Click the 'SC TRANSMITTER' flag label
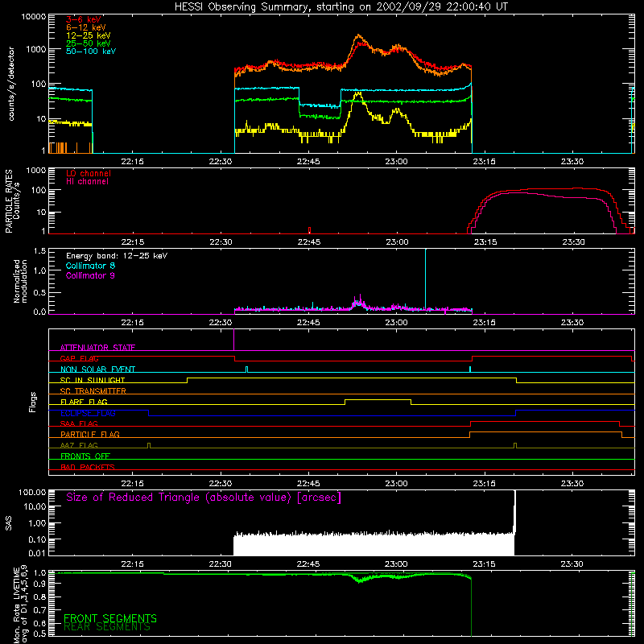The height and width of the screenshot is (644, 644). pos(93,391)
